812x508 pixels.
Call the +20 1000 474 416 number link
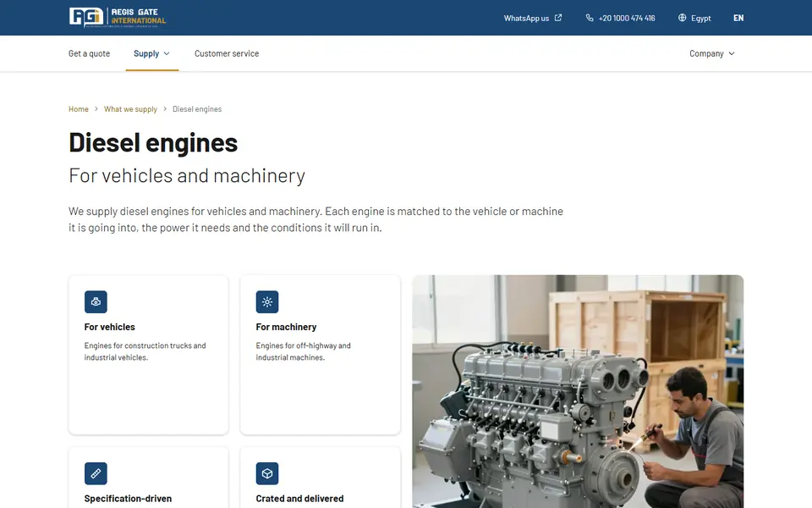(x=620, y=18)
